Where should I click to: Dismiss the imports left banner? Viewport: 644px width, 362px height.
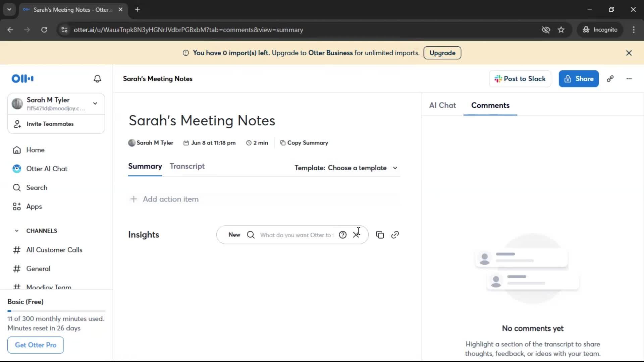coord(629,53)
